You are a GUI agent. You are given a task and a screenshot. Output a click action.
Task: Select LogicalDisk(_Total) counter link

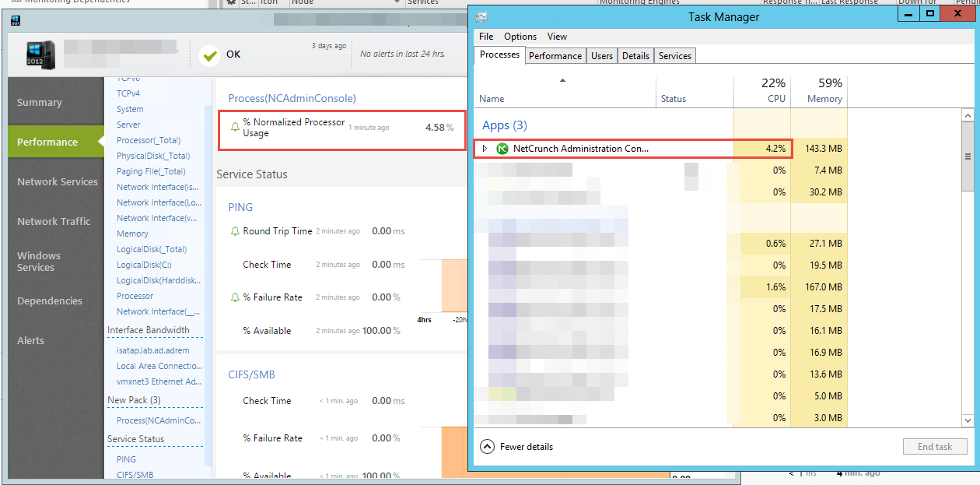tap(152, 249)
